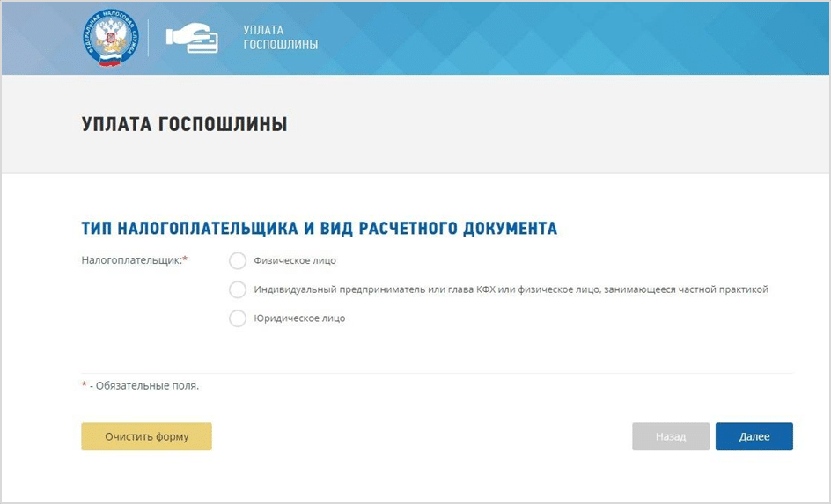This screenshot has width=831, height=504.
Task: Select the Индивидуальный предприниматель radio circle
Action: [x=238, y=289]
